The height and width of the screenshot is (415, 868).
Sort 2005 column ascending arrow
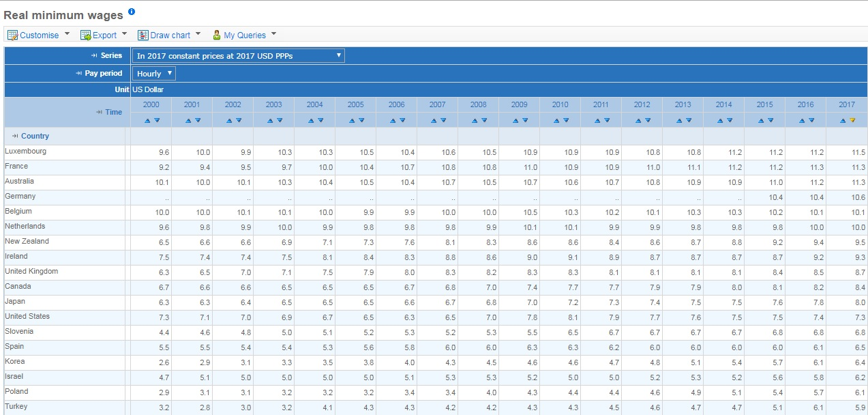[351, 120]
